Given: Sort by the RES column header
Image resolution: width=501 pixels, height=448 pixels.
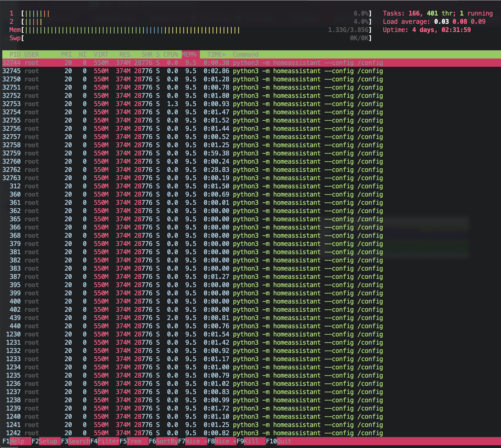Looking at the screenshot, I should [x=125, y=54].
